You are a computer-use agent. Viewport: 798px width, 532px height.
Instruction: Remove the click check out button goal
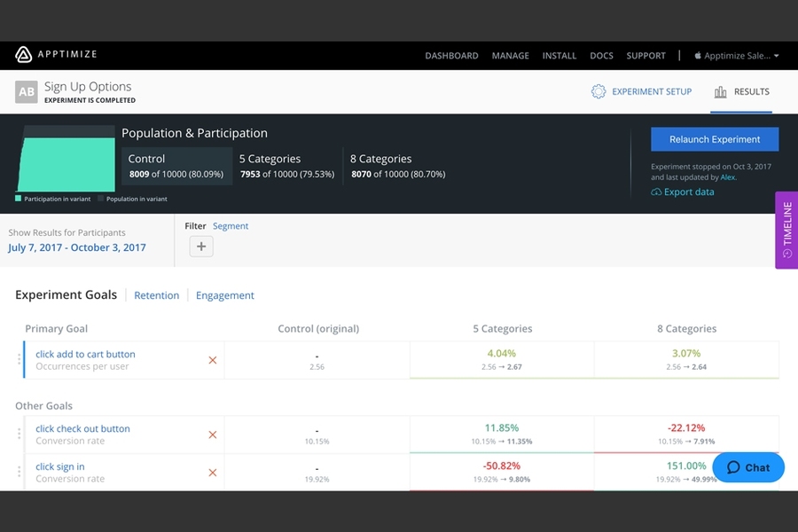(213, 434)
